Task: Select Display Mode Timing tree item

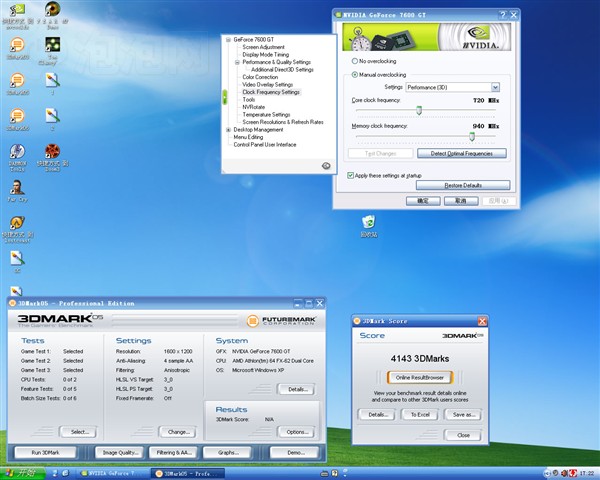Action: [x=266, y=54]
